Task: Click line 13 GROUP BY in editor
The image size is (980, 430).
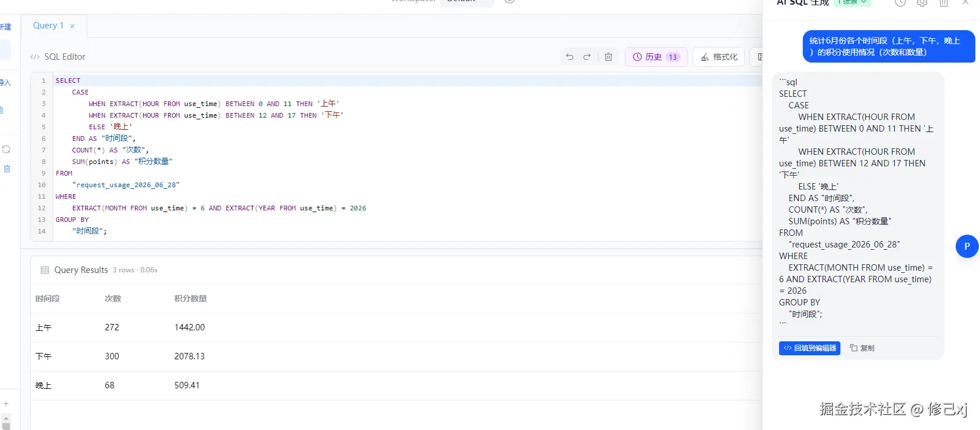Action: pyautogui.click(x=72, y=220)
